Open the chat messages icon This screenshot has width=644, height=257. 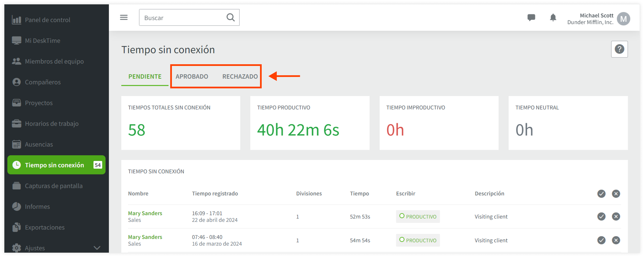(x=531, y=18)
